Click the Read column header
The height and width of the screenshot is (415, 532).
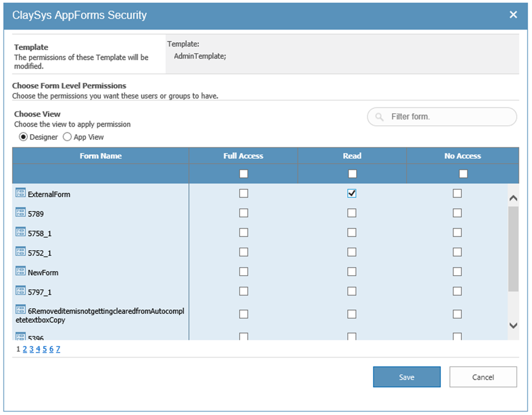click(x=352, y=156)
